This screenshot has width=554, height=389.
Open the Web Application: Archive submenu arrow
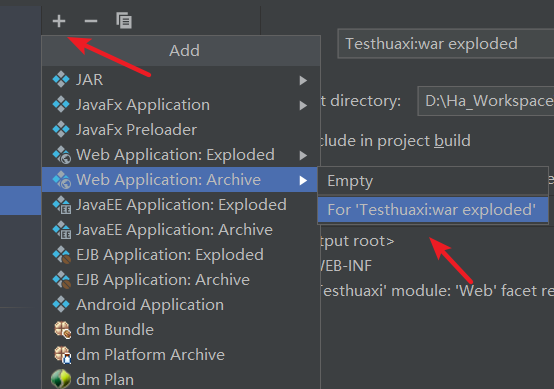tap(303, 181)
